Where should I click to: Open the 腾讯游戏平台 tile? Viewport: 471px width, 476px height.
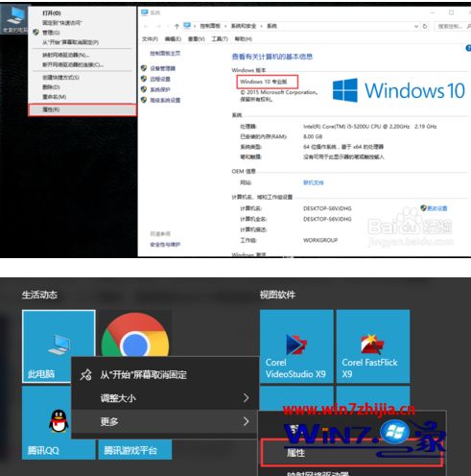(135, 450)
